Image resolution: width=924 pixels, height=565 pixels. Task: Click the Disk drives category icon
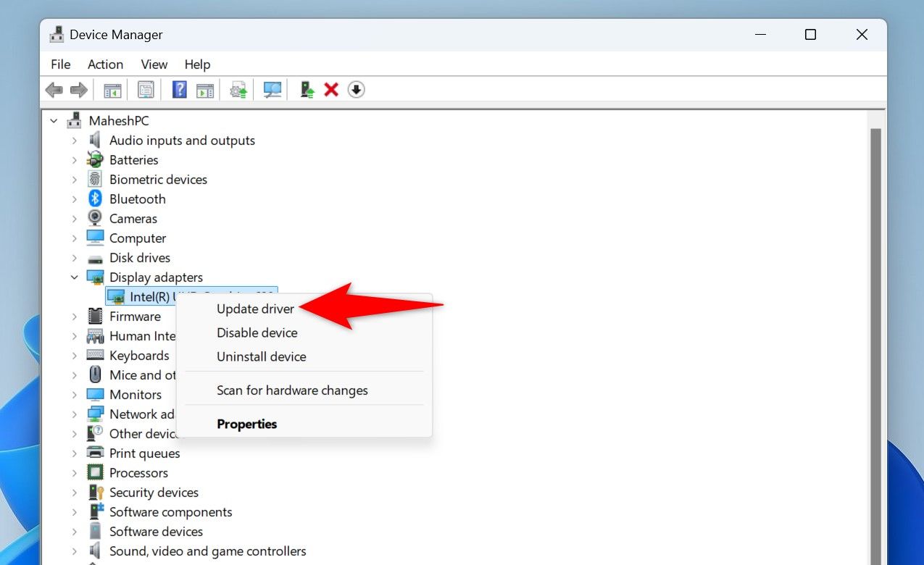tap(95, 258)
